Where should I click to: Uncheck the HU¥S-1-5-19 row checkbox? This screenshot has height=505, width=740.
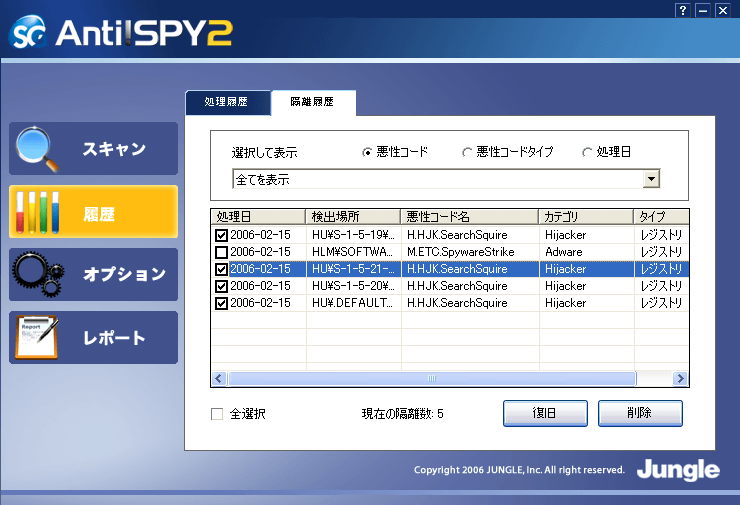(221, 235)
